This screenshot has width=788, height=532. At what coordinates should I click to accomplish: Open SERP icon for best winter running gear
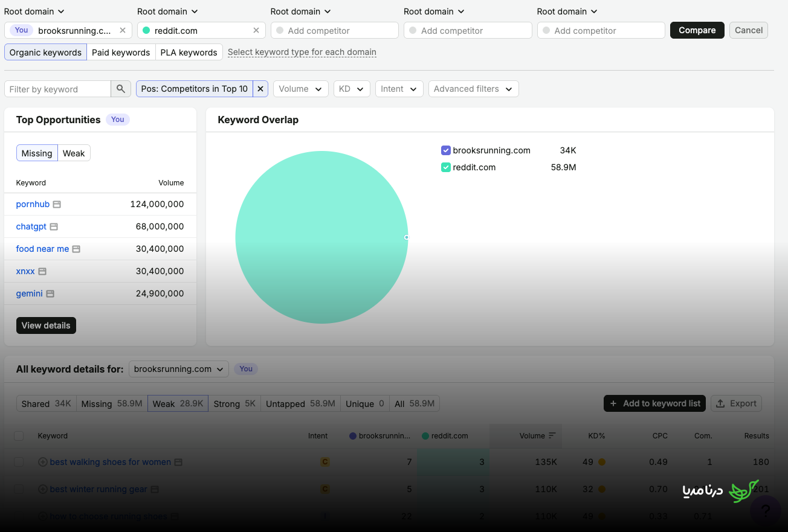tap(155, 490)
